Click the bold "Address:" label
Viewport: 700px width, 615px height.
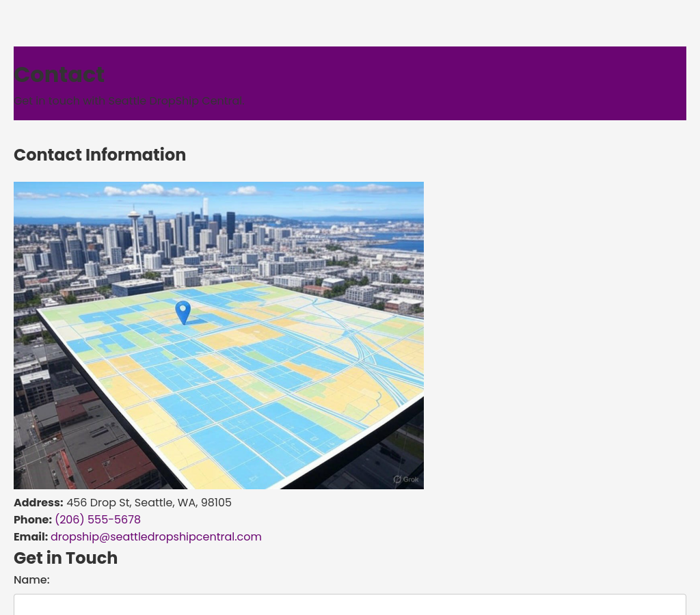click(x=38, y=503)
